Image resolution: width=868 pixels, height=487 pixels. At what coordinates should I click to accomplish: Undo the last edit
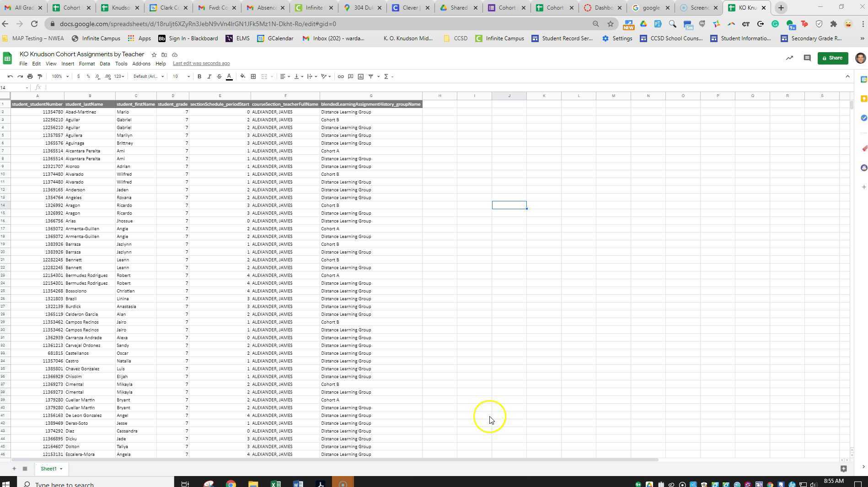point(10,76)
